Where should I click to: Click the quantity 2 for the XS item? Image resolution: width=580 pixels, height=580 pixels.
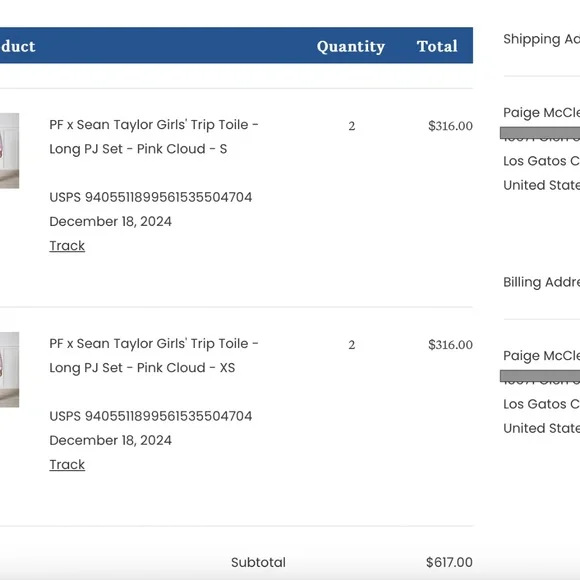352,345
